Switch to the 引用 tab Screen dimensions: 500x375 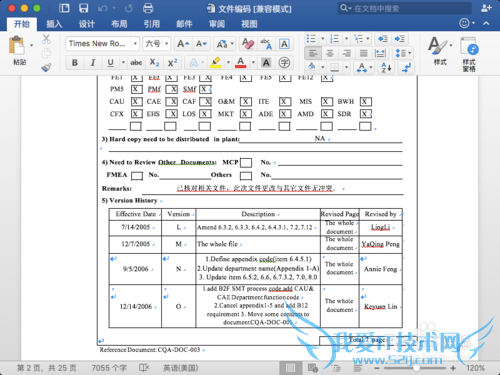pyautogui.click(x=152, y=24)
